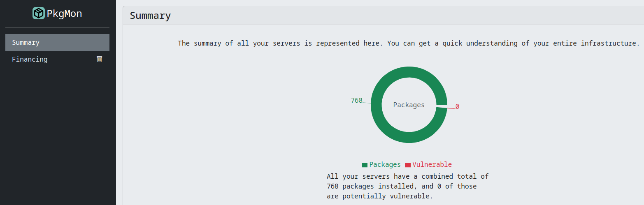
Task: Click the red Vulnerable legend square
Action: coord(407,165)
